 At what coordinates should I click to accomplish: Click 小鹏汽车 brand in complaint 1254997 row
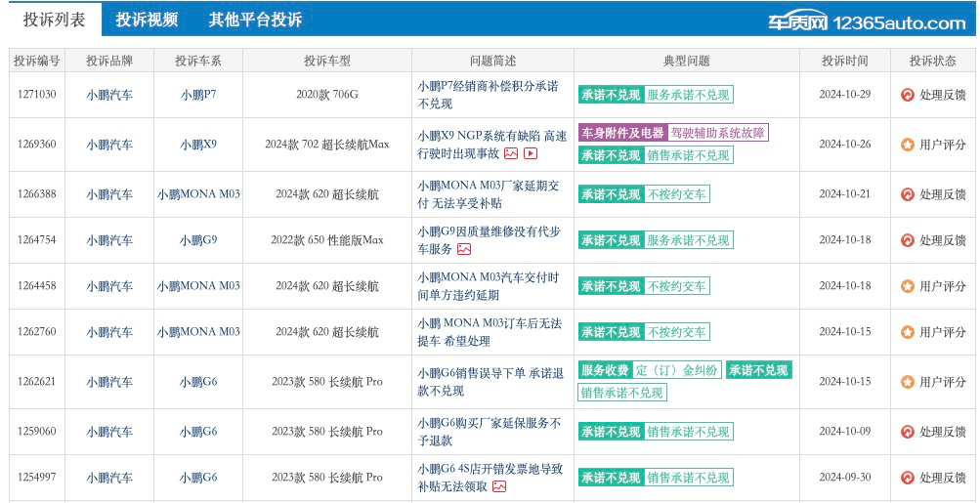(x=109, y=478)
